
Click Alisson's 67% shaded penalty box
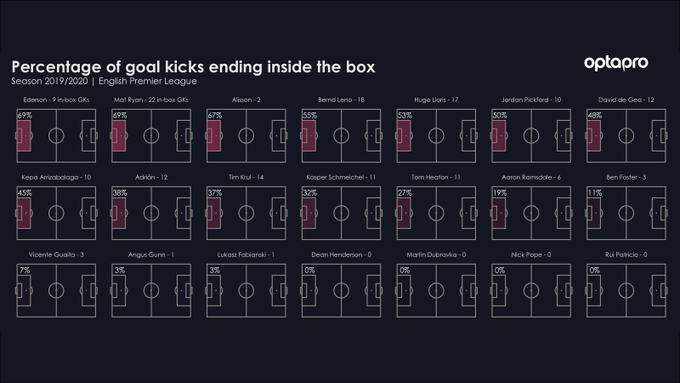point(214,136)
